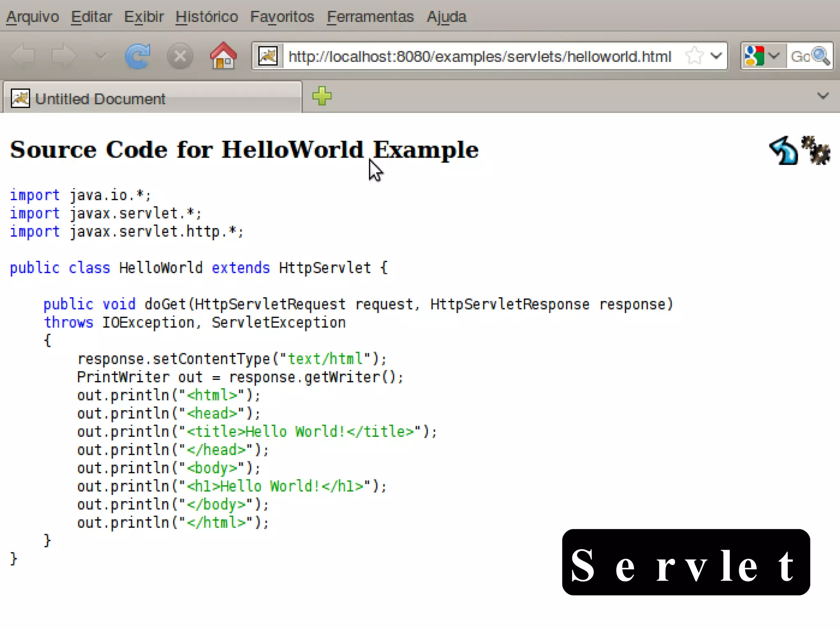Open the Exibir menu
This screenshot has width=840, height=630.
[144, 17]
